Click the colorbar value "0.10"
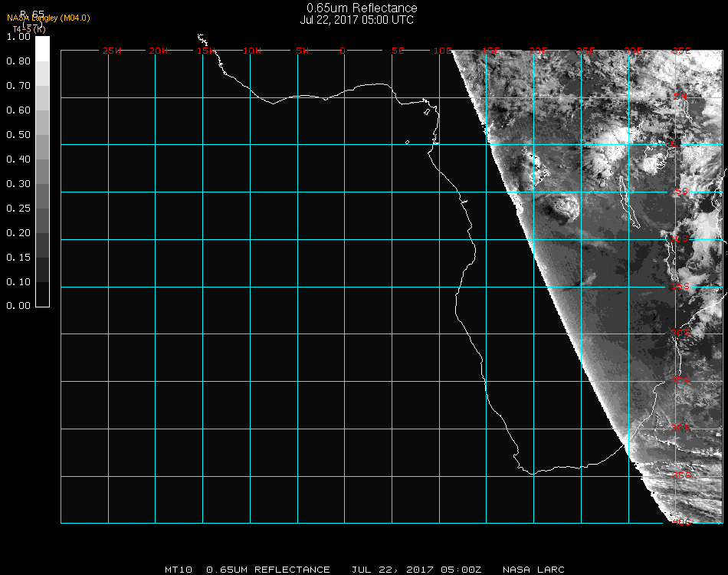728x575 pixels. (x=18, y=282)
